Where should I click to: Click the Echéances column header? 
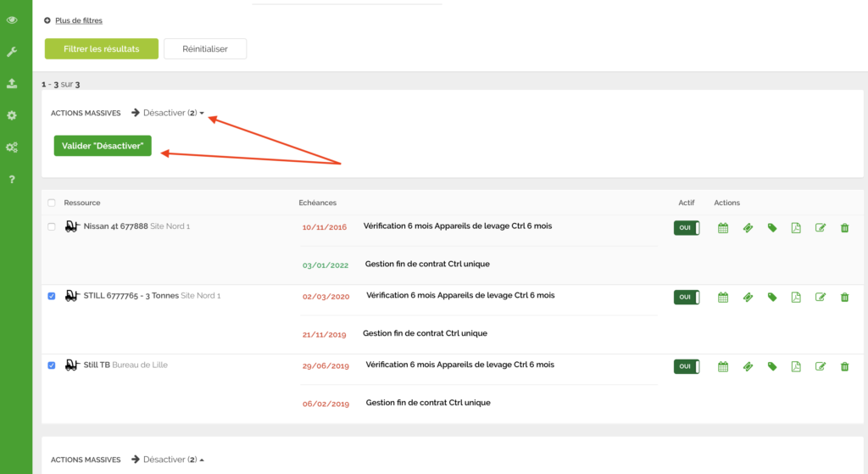318,203
